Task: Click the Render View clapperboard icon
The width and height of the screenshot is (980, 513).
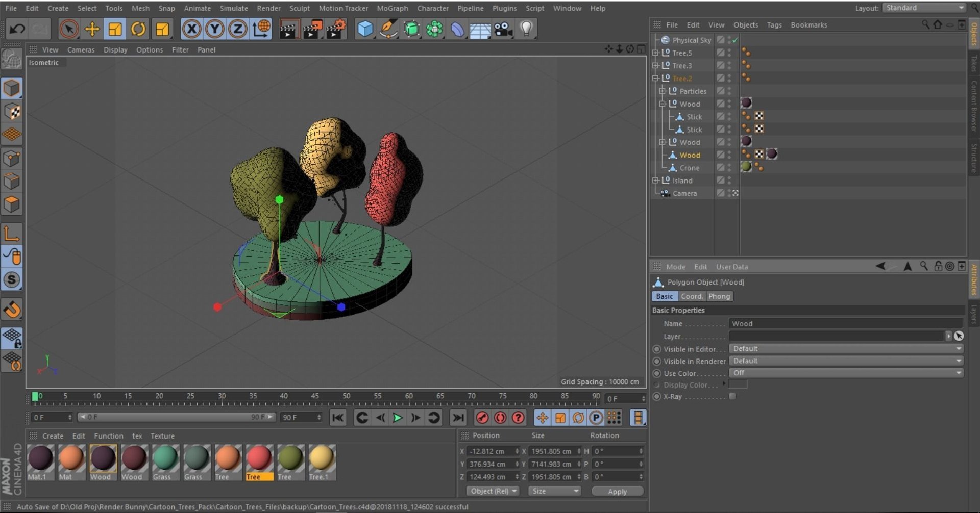Action: [x=289, y=29]
